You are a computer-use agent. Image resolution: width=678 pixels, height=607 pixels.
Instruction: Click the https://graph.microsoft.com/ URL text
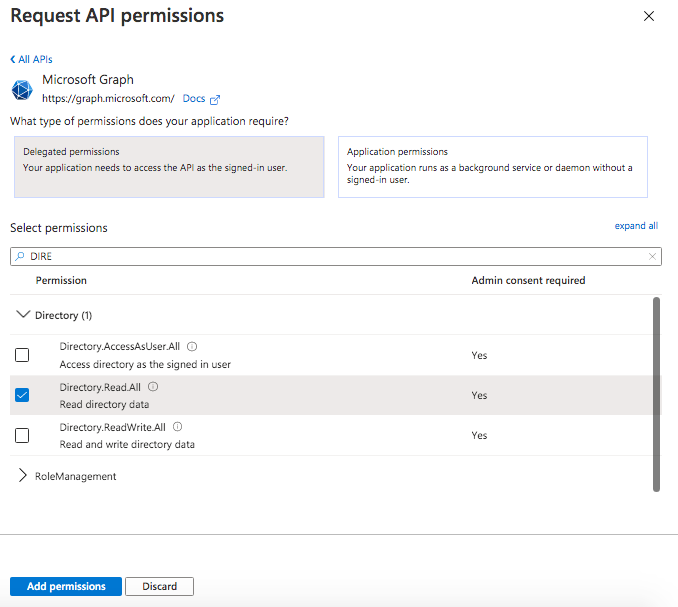[x=108, y=99]
